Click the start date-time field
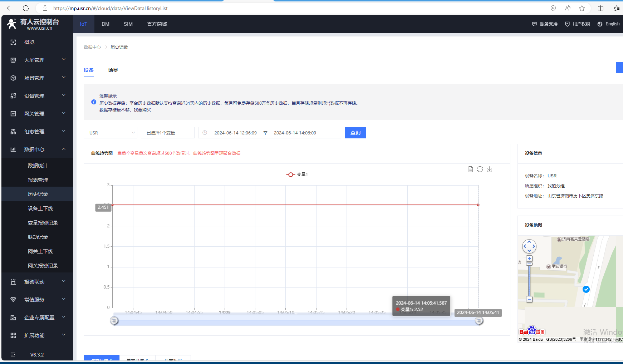The image size is (623, 364). pos(235,133)
